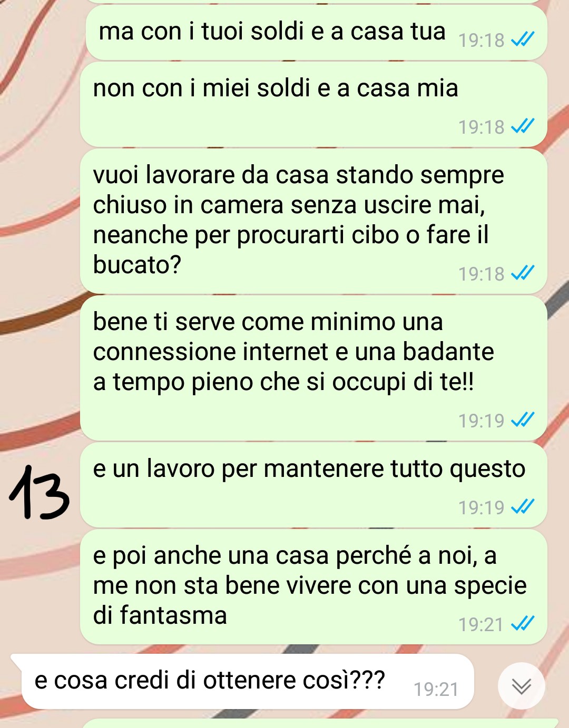This screenshot has width=569, height=728.
Task: Select message 'e un lavoro per mantenere tutto questo'
Action: click(x=313, y=485)
